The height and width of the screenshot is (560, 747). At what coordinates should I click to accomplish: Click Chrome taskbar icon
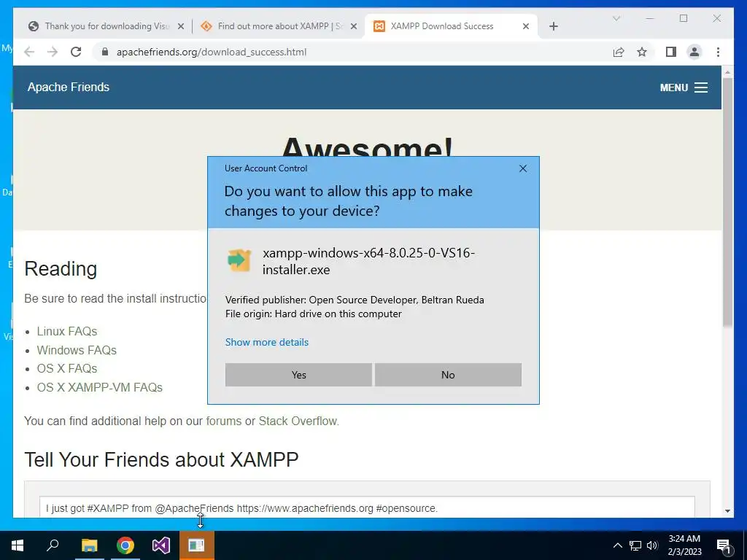[125, 545]
